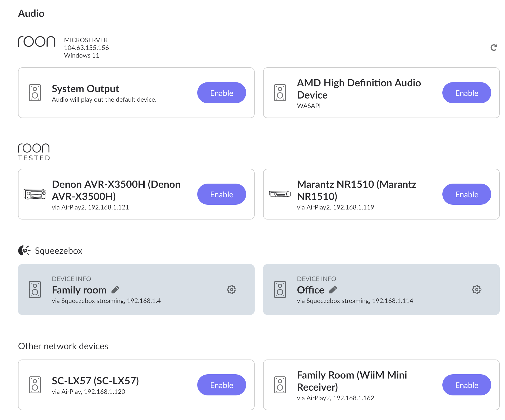Click the AMD High Definition Audio Device title
Image resolution: width=505 pixels, height=420 pixels.
click(x=359, y=89)
